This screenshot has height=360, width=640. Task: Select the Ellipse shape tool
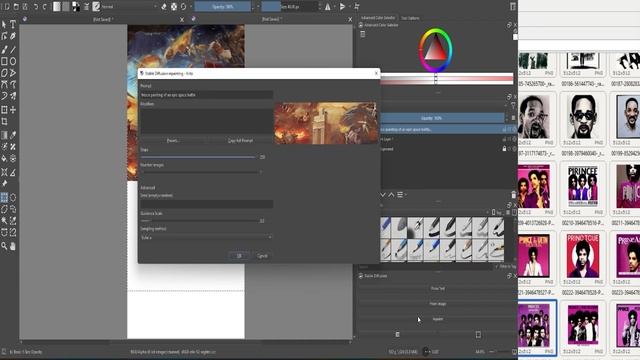[13, 61]
